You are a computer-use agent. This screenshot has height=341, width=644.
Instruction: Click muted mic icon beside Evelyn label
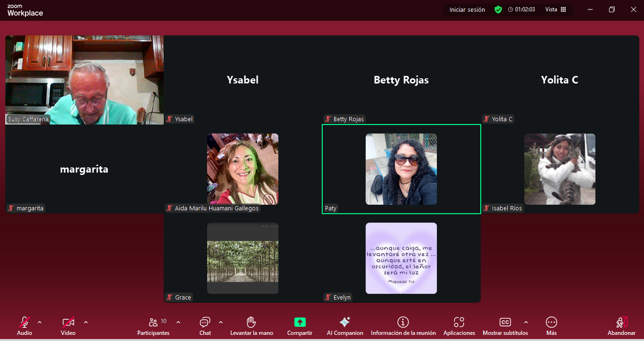pyautogui.click(x=328, y=297)
